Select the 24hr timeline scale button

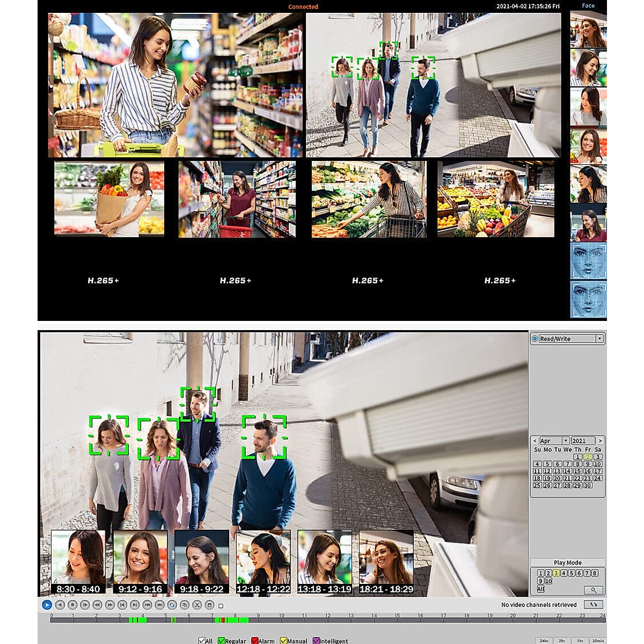point(544,641)
